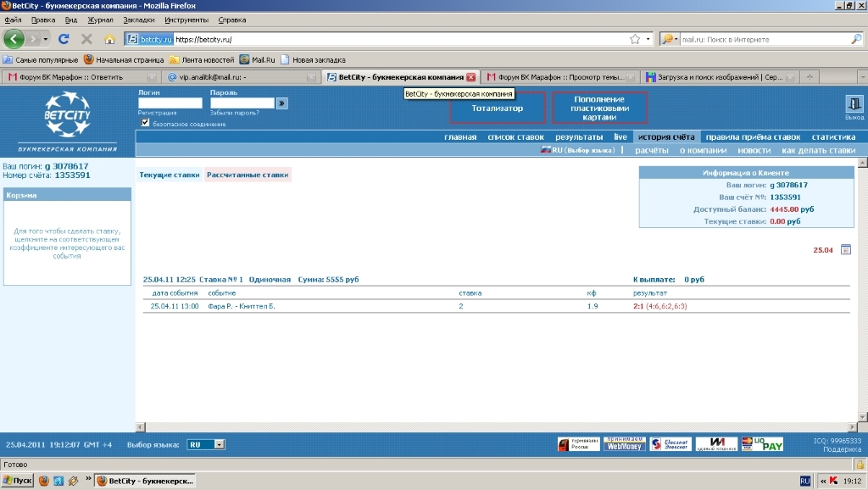The image size is (868, 490).
Task: Click the BetCity logo
Action: [x=67, y=114]
